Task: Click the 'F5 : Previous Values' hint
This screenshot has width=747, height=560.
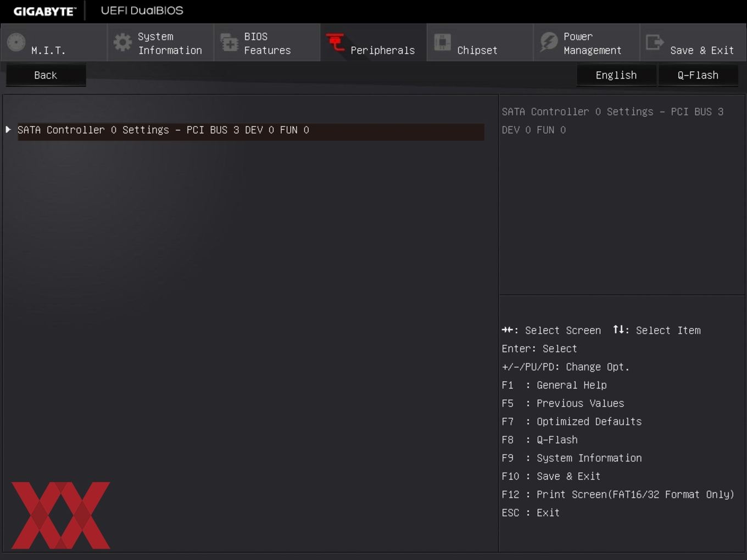Action: click(563, 403)
